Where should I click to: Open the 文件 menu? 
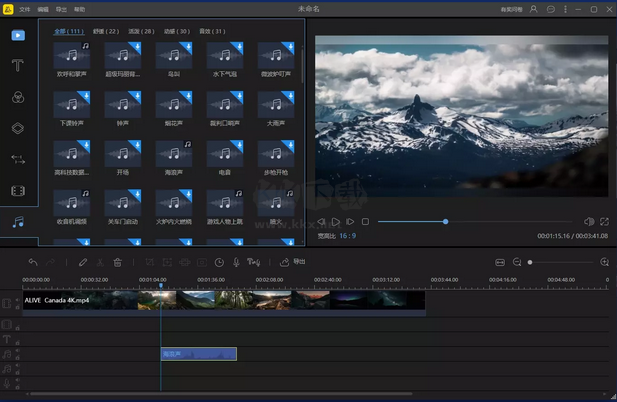25,9
